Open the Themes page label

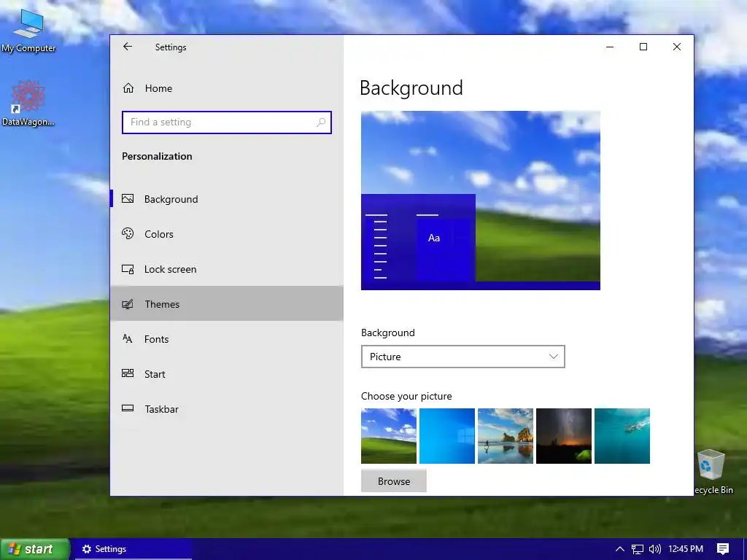(x=163, y=304)
